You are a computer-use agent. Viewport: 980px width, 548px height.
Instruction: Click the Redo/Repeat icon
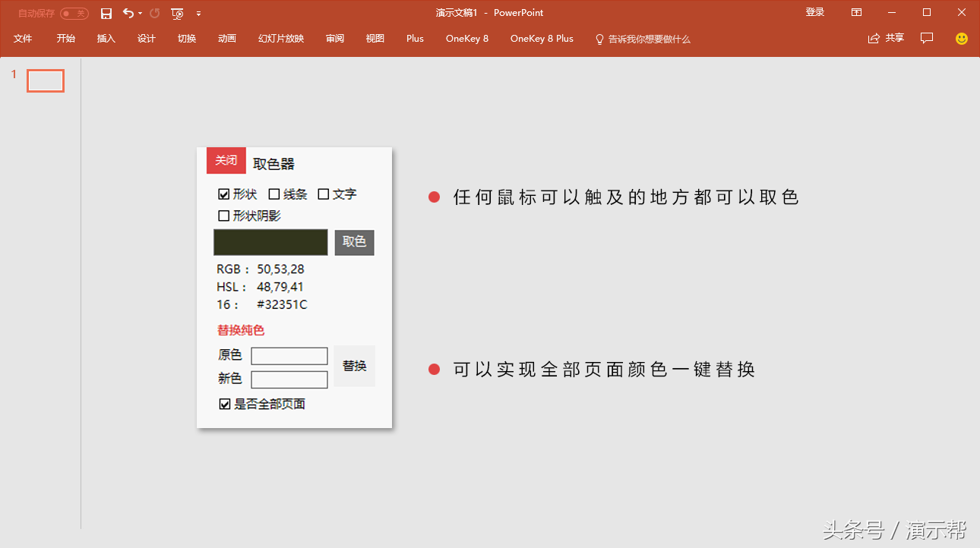pos(155,14)
